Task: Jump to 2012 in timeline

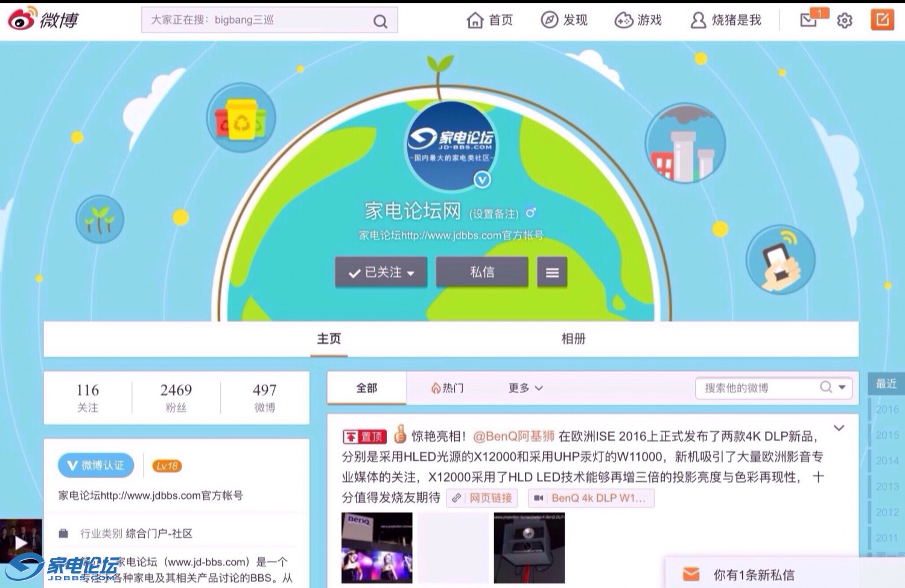Action: click(x=887, y=513)
